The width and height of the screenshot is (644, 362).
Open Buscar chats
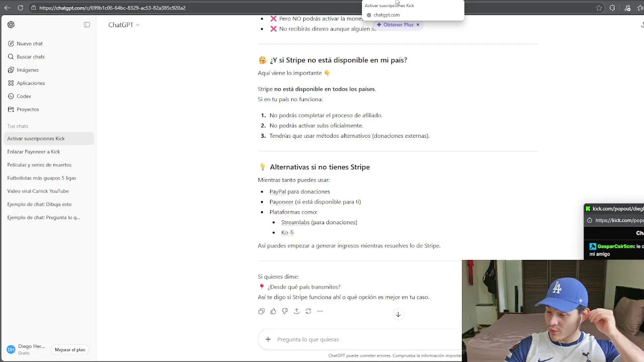[49, 57]
